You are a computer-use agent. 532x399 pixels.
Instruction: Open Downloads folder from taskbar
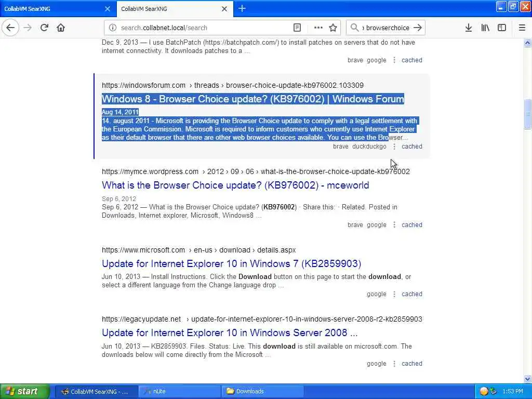tap(262, 391)
